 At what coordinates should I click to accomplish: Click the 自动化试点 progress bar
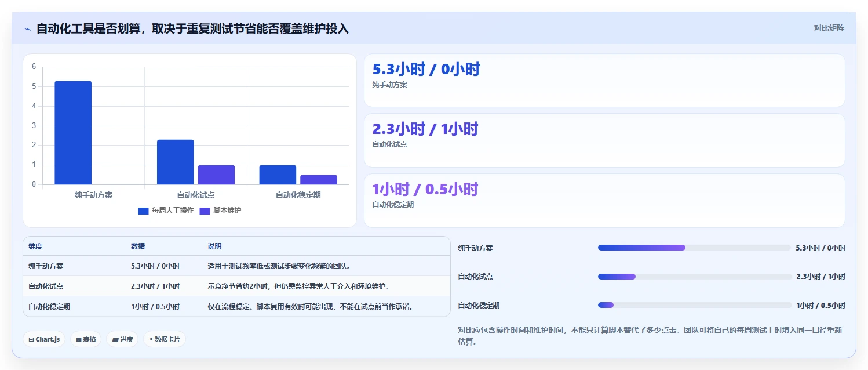(694, 277)
